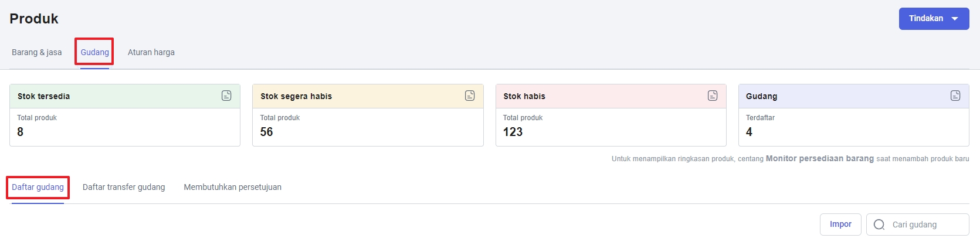Select the Gudang tab

coord(94,52)
